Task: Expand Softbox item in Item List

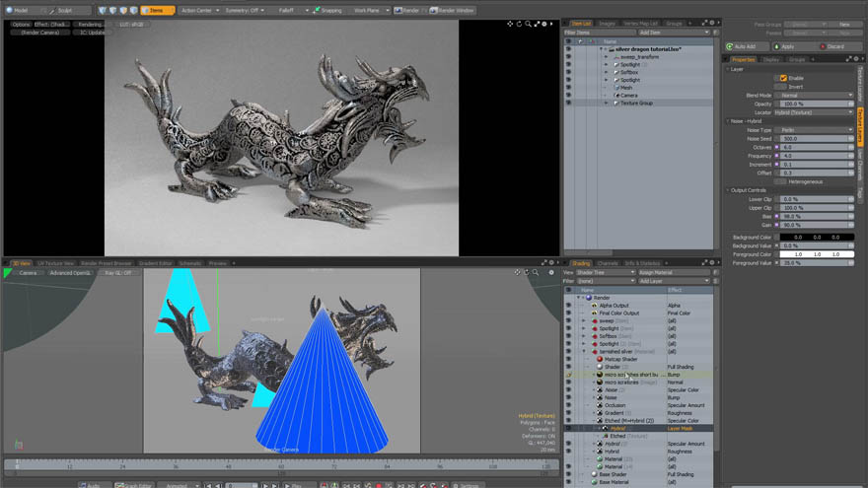Action: click(x=607, y=72)
